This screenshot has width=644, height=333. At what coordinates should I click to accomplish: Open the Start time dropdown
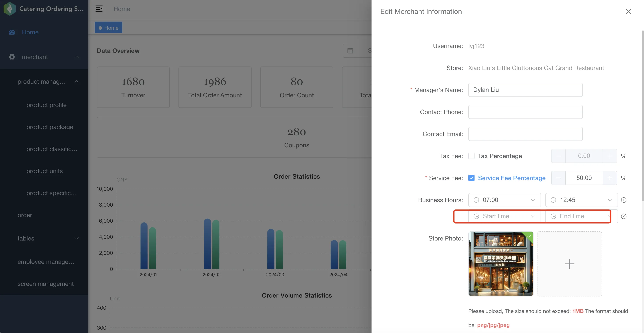533,216
